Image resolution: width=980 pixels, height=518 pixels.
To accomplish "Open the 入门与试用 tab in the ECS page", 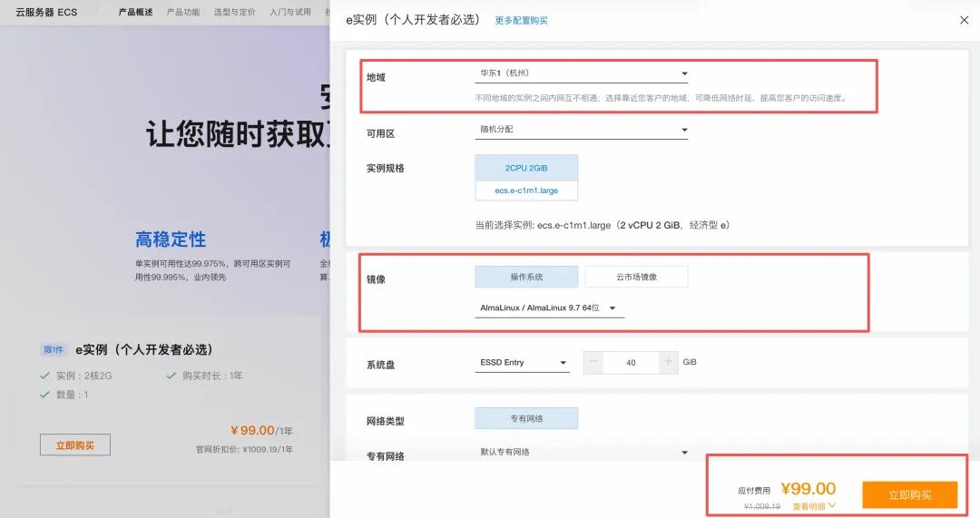I will [x=290, y=12].
